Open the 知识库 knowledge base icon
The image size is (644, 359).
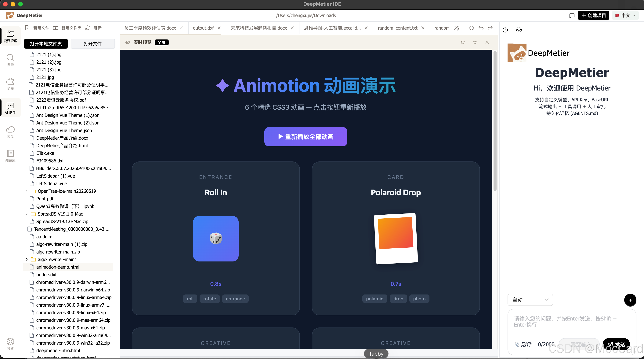coord(10,156)
